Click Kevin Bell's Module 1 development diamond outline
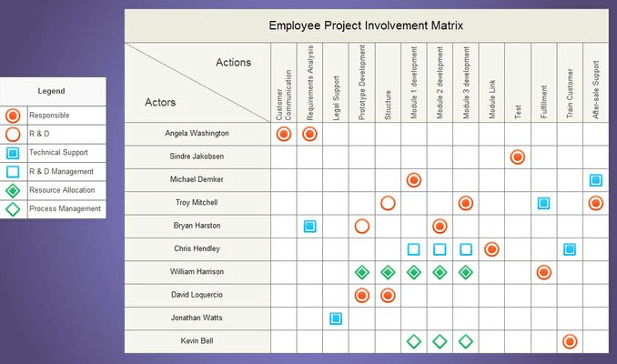Screen dimensions: 617x364 click(x=413, y=341)
